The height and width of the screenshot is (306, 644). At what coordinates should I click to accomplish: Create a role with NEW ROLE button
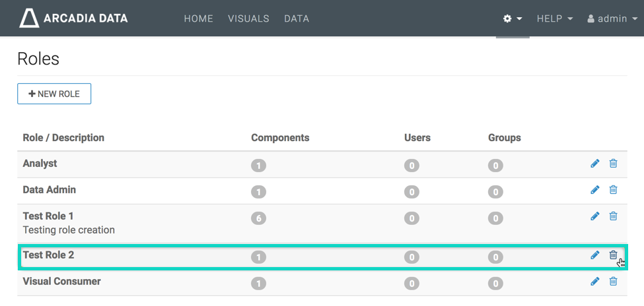[54, 94]
